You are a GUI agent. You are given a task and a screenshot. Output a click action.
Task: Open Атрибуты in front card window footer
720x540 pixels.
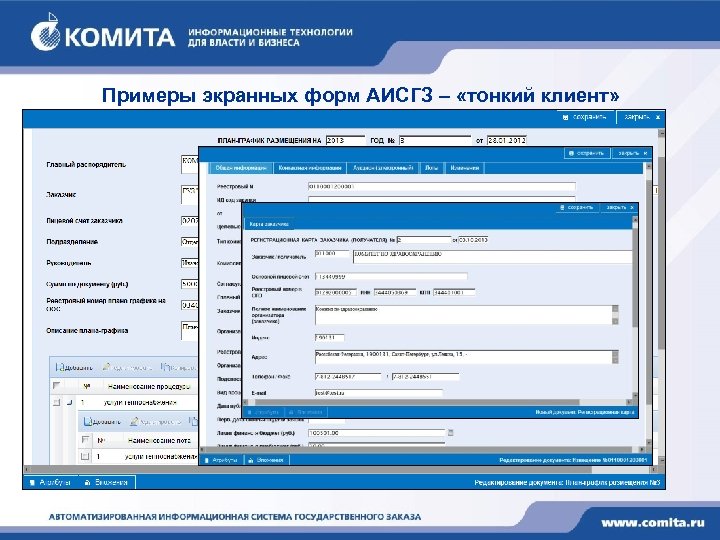click(x=263, y=412)
